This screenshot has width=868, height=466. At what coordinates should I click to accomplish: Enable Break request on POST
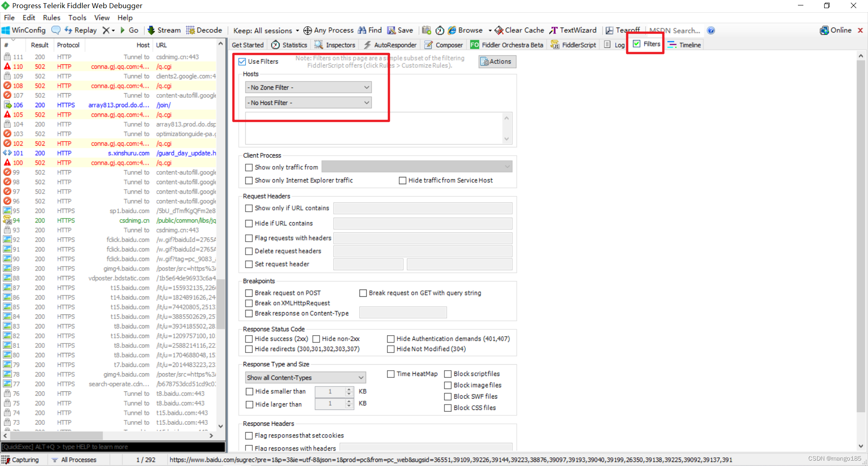249,293
